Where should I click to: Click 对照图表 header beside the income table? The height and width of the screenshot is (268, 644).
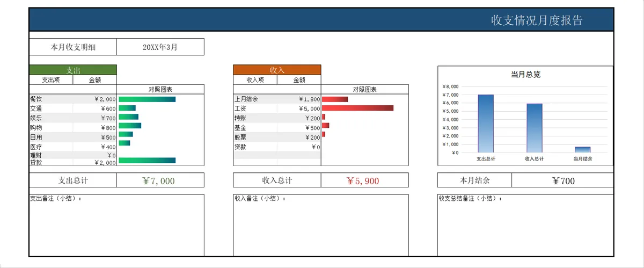point(364,89)
